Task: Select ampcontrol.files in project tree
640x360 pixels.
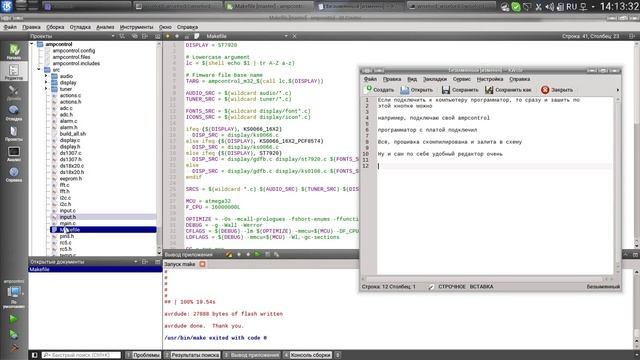Action: (x=71, y=57)
